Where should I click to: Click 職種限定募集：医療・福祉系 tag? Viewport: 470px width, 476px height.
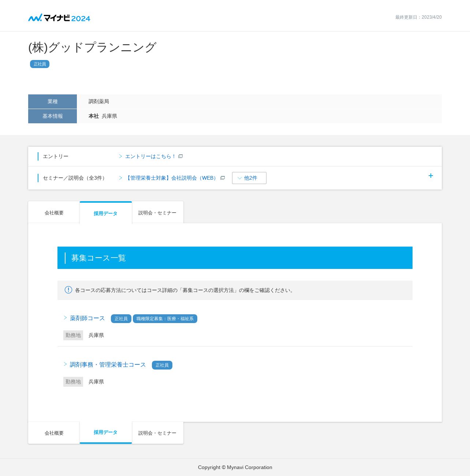click(x=165, y=319)
